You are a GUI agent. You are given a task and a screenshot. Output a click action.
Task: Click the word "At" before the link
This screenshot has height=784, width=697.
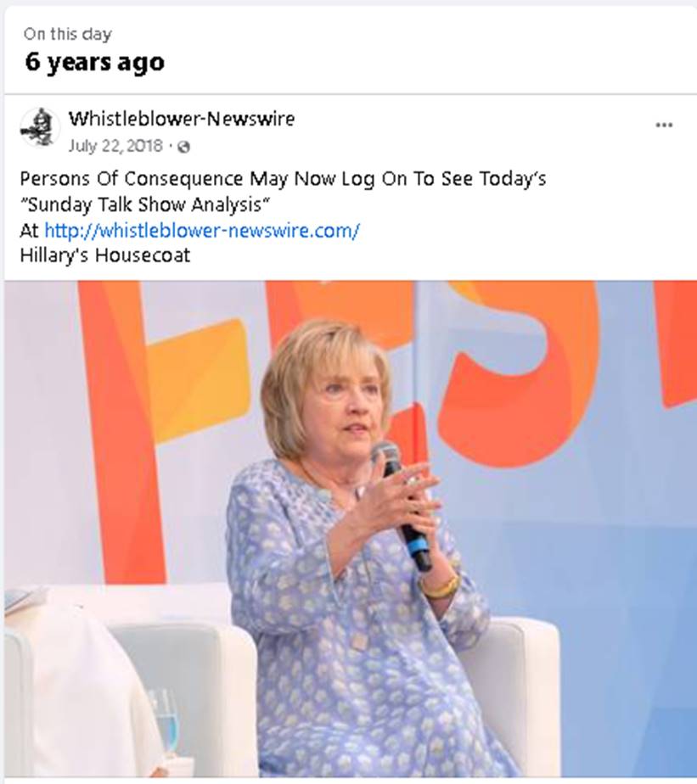point(29,230)
